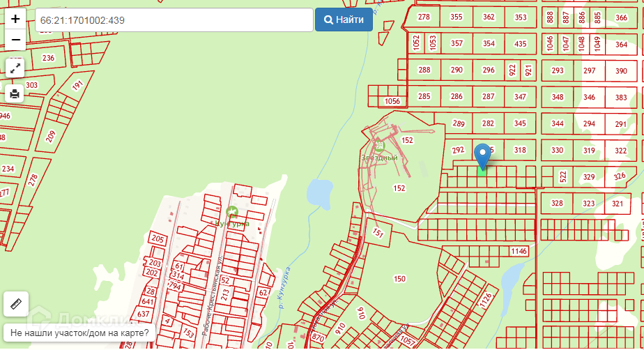The width and height of the screenshot is (644, 350).
Task: Select parcel numbered 282
Action: point(489,123)
